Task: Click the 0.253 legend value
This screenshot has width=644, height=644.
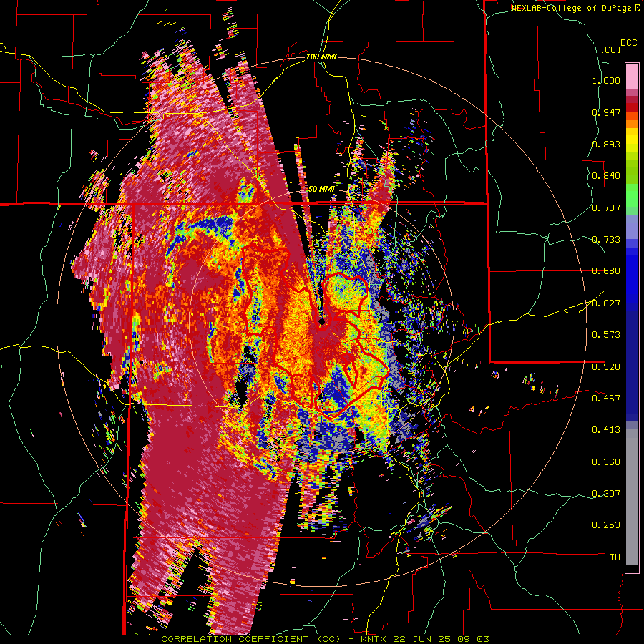Action: 606,525
